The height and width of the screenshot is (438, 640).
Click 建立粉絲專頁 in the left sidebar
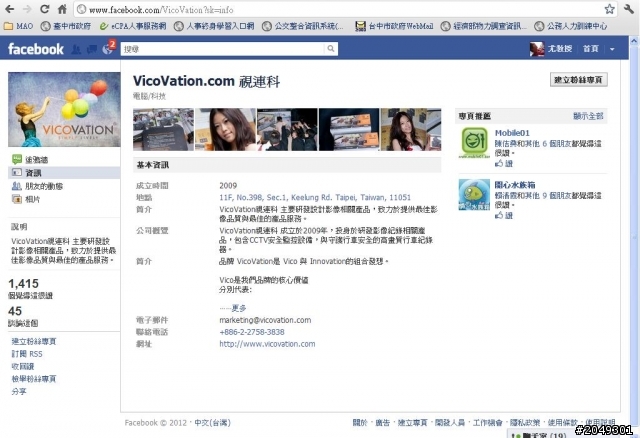(33, 341)
